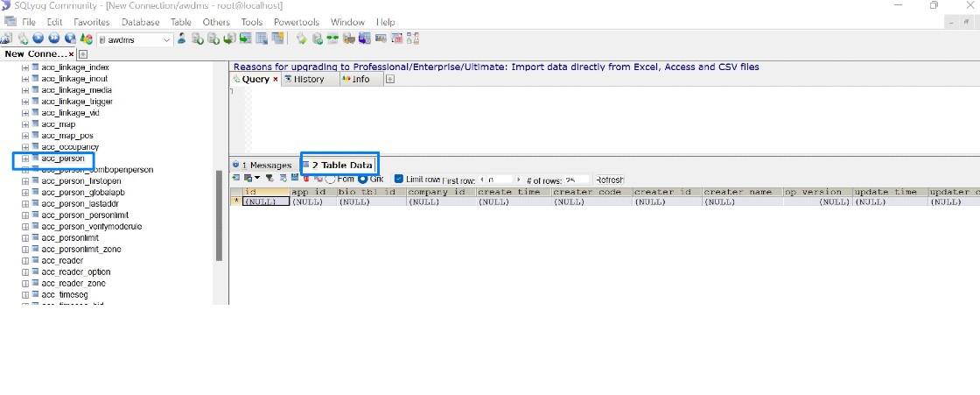Switch to the 1 Messages tab
This screenshot has width=980, height=395.
click(262, 166)
